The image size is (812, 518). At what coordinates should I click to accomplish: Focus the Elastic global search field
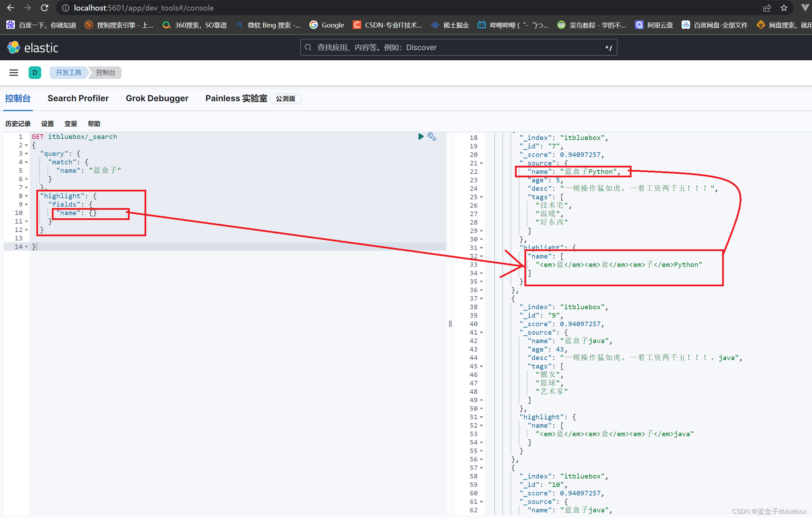(x=458, y=48)
